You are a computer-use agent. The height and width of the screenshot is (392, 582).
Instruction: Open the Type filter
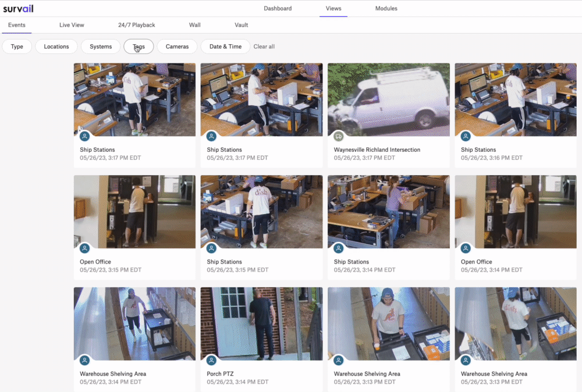pyautogui.click(x=17, y=47)
